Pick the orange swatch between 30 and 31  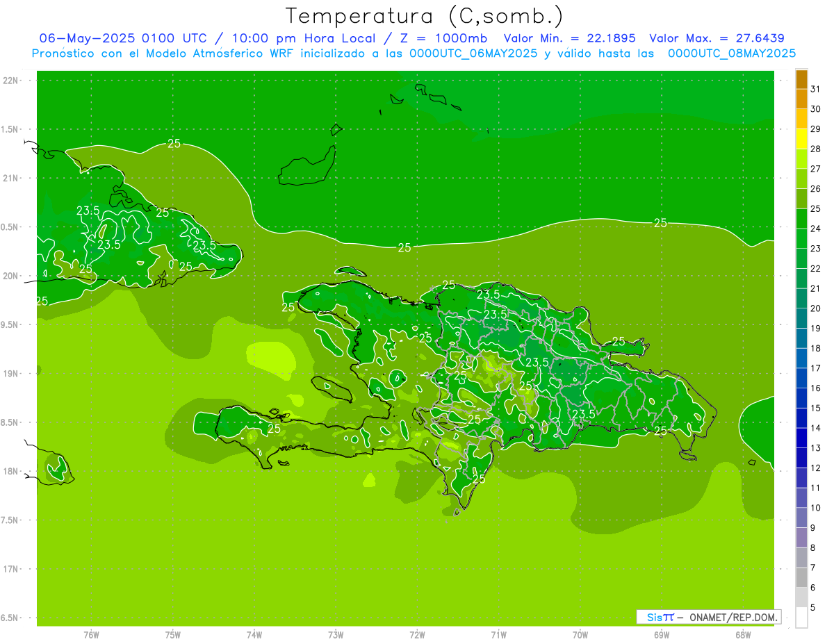coord(801,99)
